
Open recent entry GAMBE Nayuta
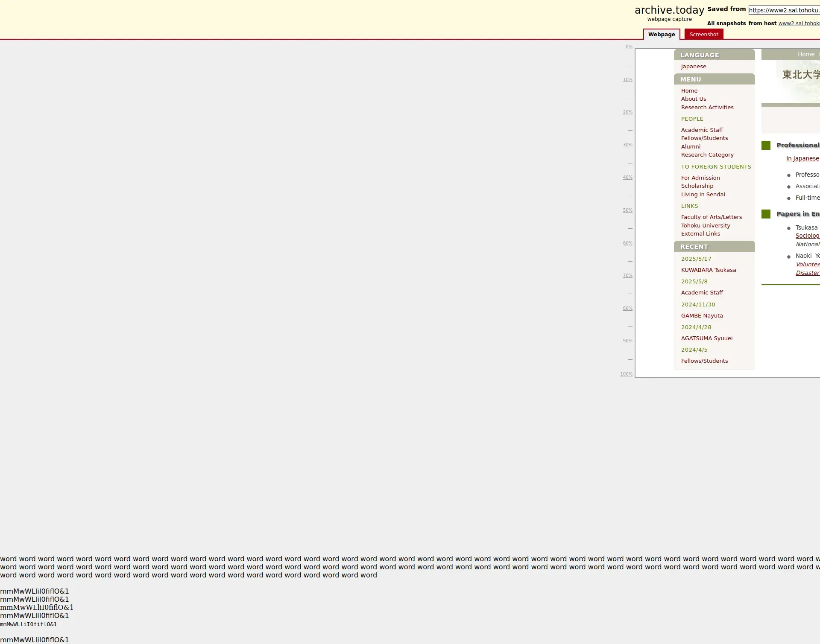pos(702,316)
